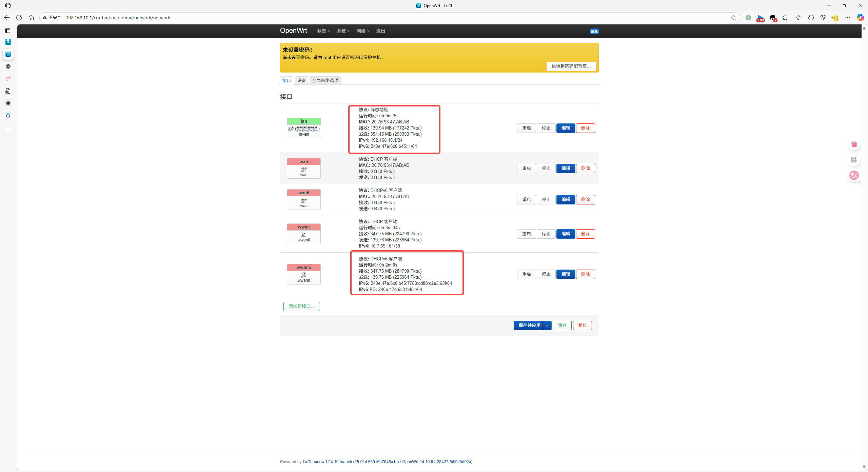This screenshot has width=868, height=472.
Task: Delete the wwan interface
Action: click(x=585, y=234)
